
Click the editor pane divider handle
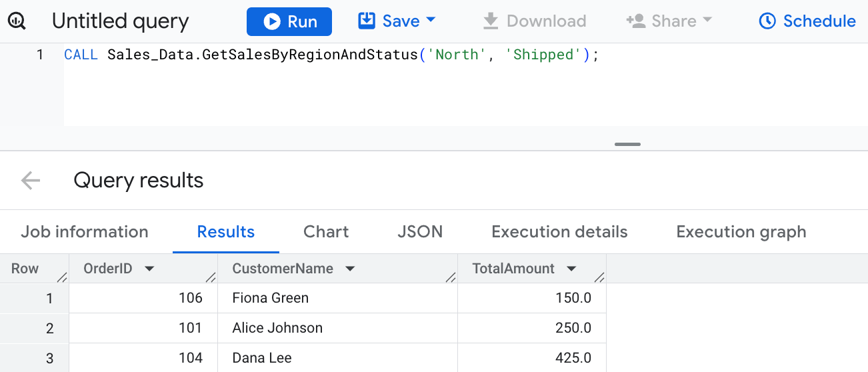tap(627, 144)
